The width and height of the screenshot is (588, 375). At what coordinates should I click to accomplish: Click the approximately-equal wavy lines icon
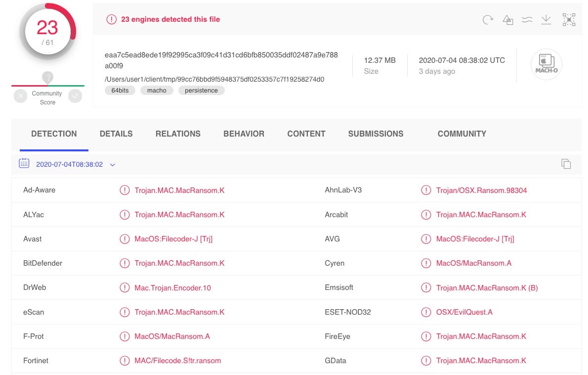coord(527,20)
